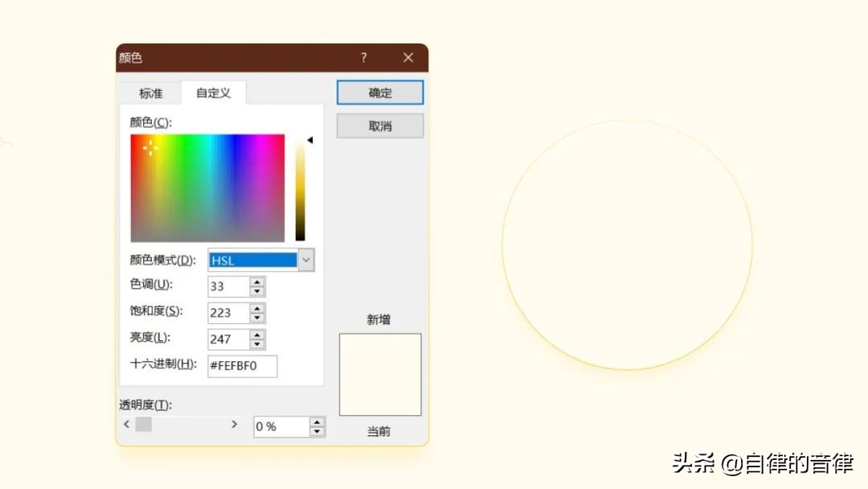
Task: Increase 色调 with up arrow
Action: [x=257, y=281]
